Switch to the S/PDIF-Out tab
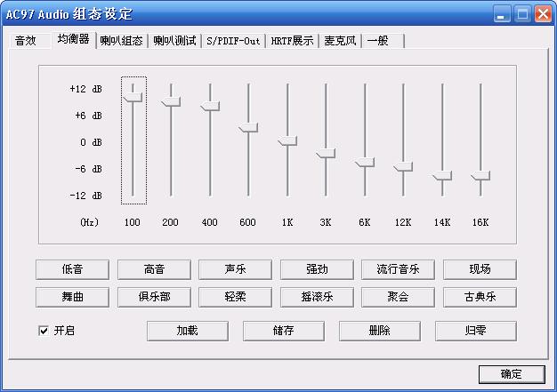The width and height of the screenshot is (557, 392). pyautogui.click(x=233, y=41)
